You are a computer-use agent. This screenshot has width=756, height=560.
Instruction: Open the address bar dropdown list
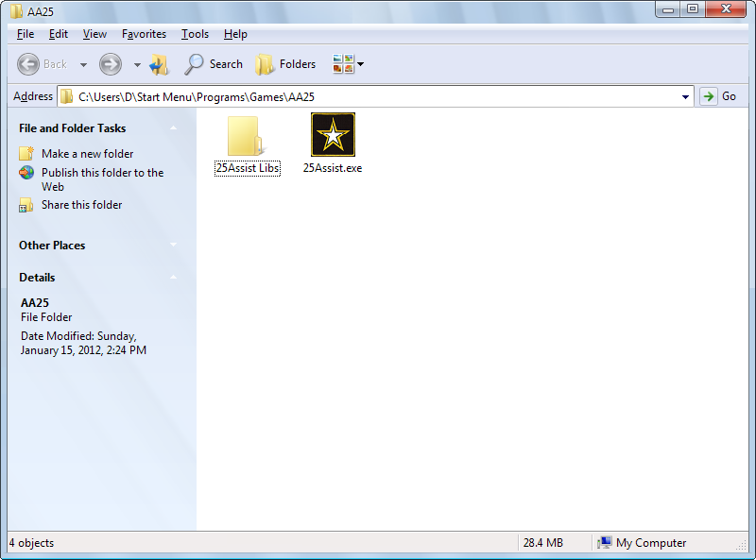click(686, 96)
